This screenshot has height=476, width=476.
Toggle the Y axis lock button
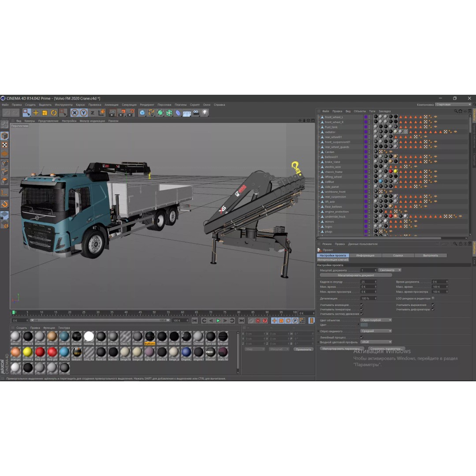pyautogui.click(x=83, y=113)
